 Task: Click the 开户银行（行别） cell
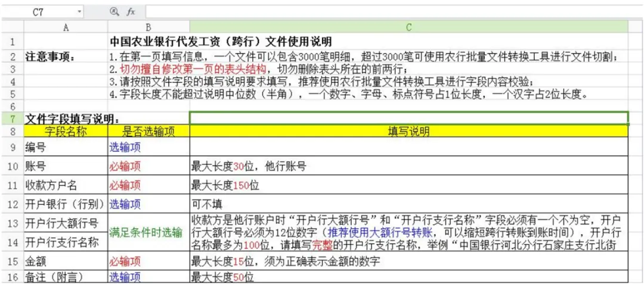tap(66, 203)
